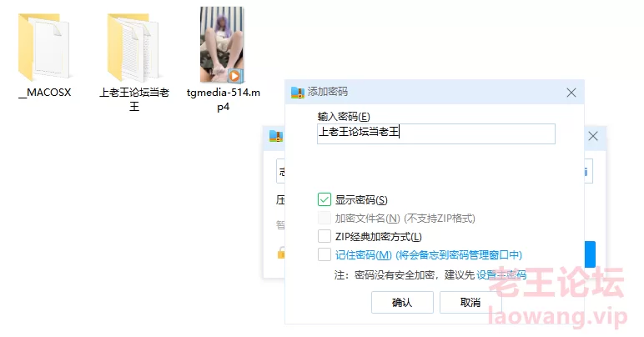Click the blue button behind the password dialog

[x=590, y=254]
